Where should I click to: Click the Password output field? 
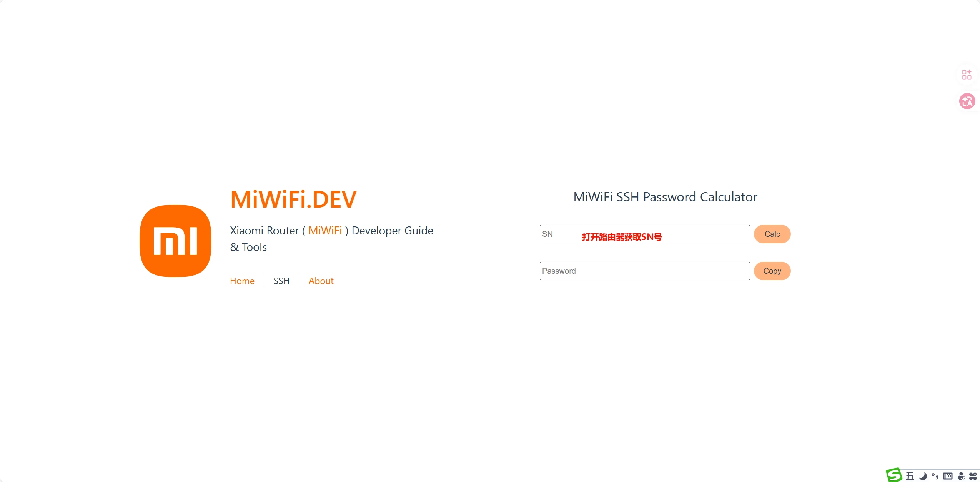pos(644,271)
